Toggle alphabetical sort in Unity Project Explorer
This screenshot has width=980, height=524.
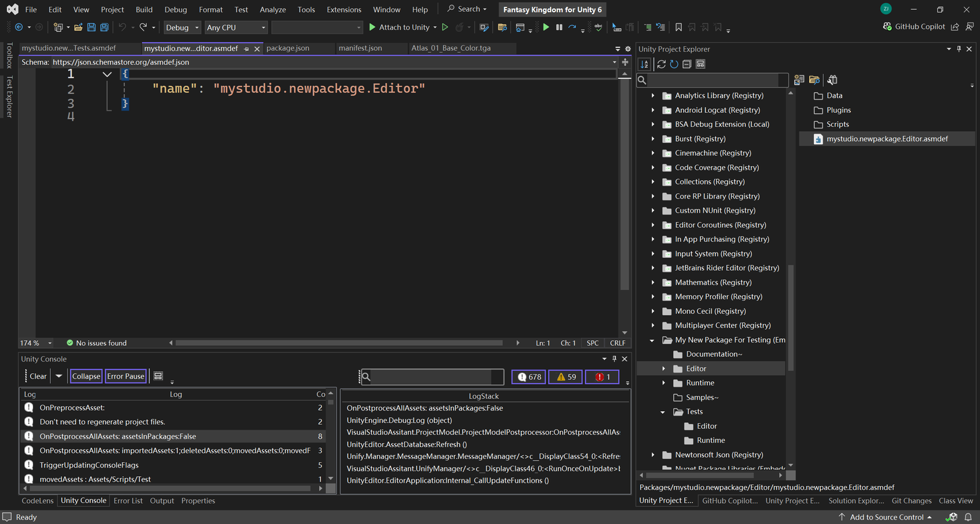[644, 64]
